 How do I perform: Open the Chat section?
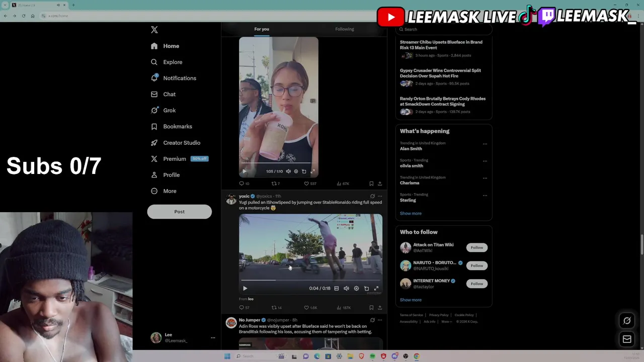164,94
